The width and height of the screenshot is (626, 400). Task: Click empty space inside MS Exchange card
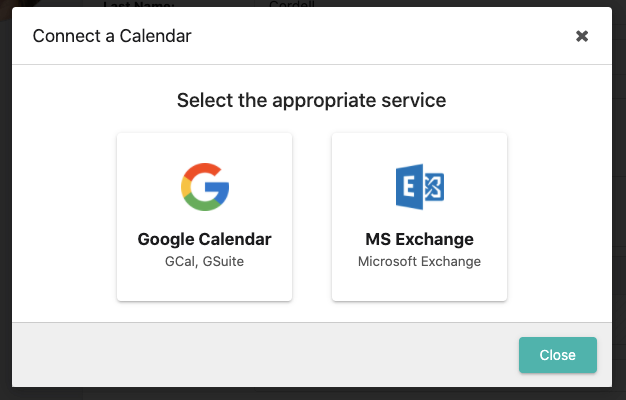(x=419, y=284)
